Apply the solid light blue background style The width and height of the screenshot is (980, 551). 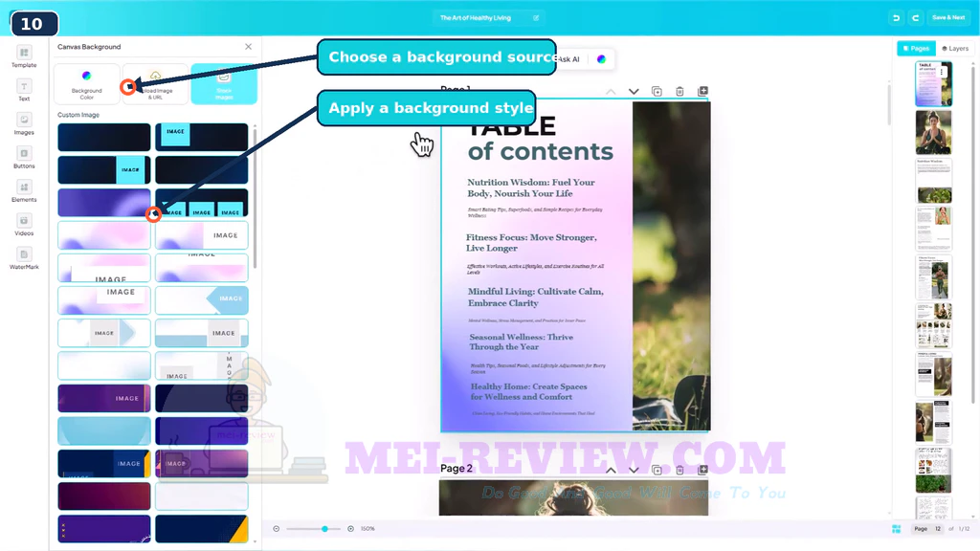tap(103, 431)
